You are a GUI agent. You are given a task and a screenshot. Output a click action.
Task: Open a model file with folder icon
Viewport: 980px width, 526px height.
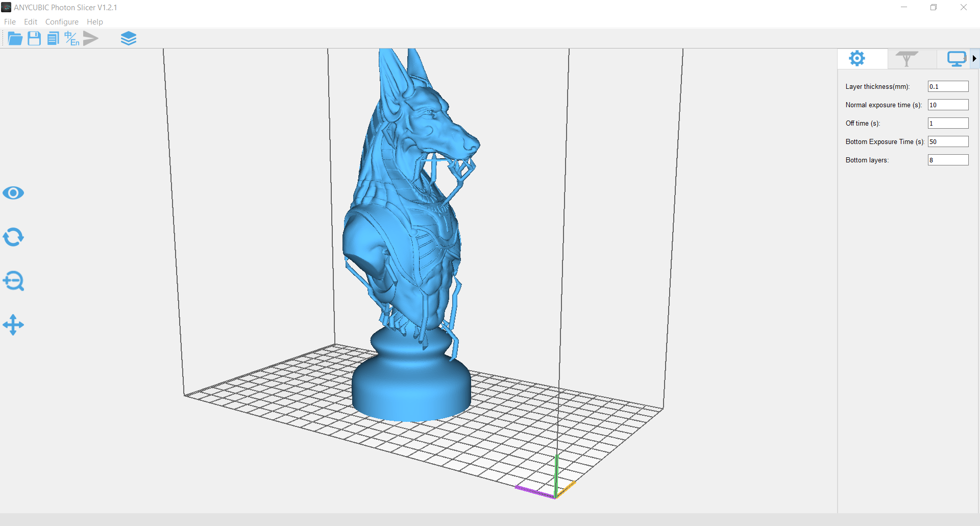click(x=15, y=38)
